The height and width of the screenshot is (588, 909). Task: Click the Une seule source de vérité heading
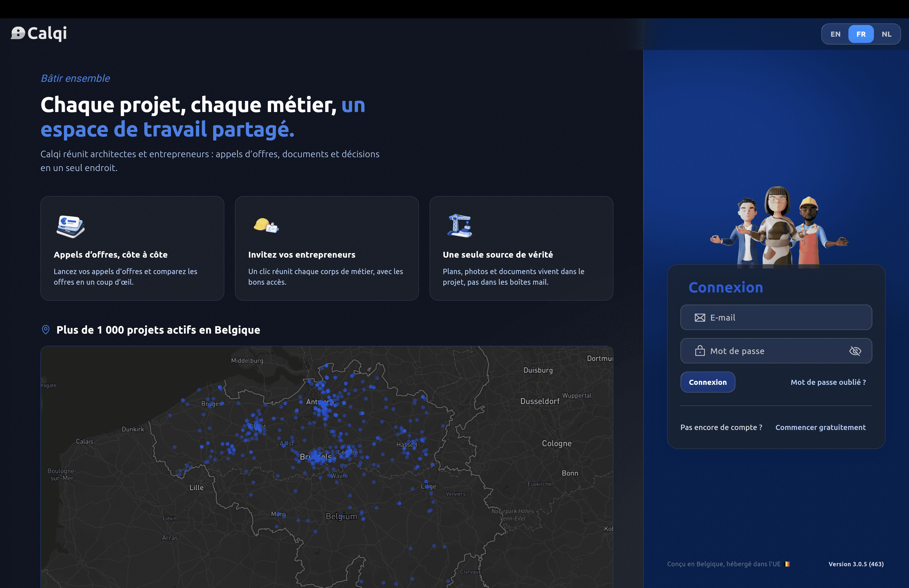click(x=498, y=254)
